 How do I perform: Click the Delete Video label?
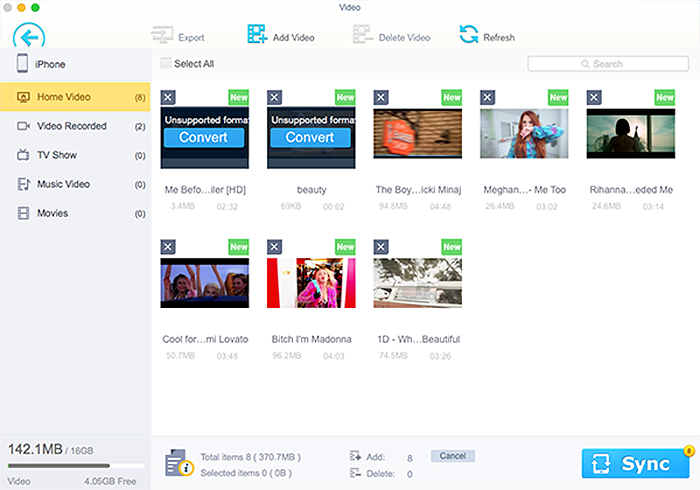tap(404, 37)
